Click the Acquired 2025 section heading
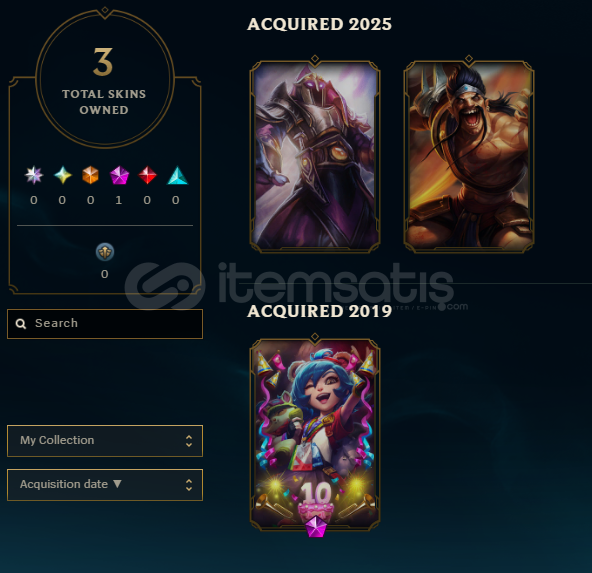The image size is (592, 573). coord(319,24)
